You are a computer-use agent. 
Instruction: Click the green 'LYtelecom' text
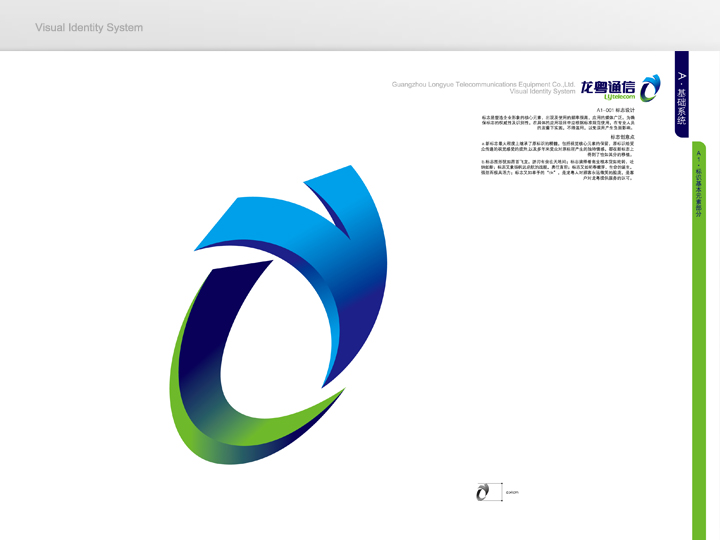619,97
